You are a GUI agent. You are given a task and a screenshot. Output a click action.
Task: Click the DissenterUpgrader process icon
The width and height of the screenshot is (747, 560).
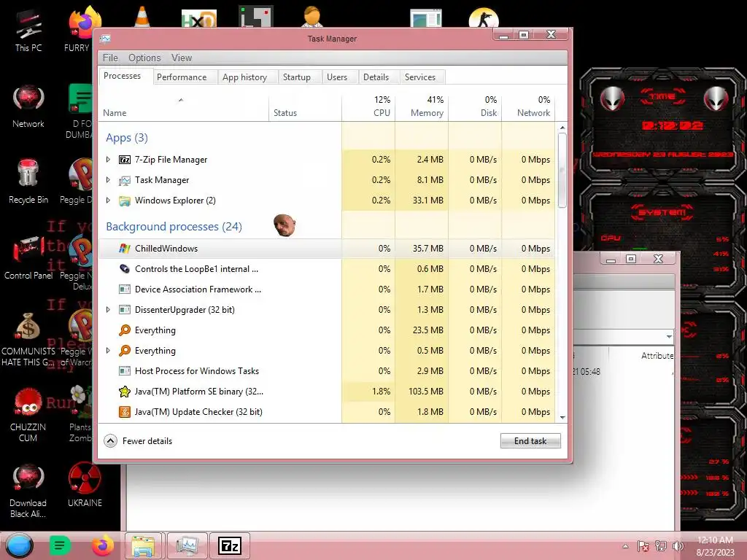[x=124, y=309]
